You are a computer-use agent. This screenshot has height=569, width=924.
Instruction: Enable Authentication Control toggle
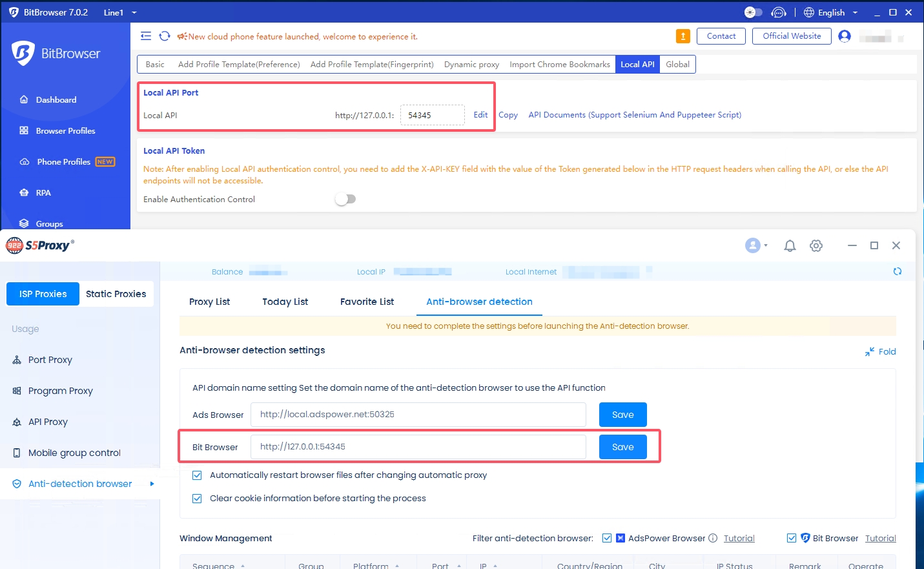pos(345,199)
